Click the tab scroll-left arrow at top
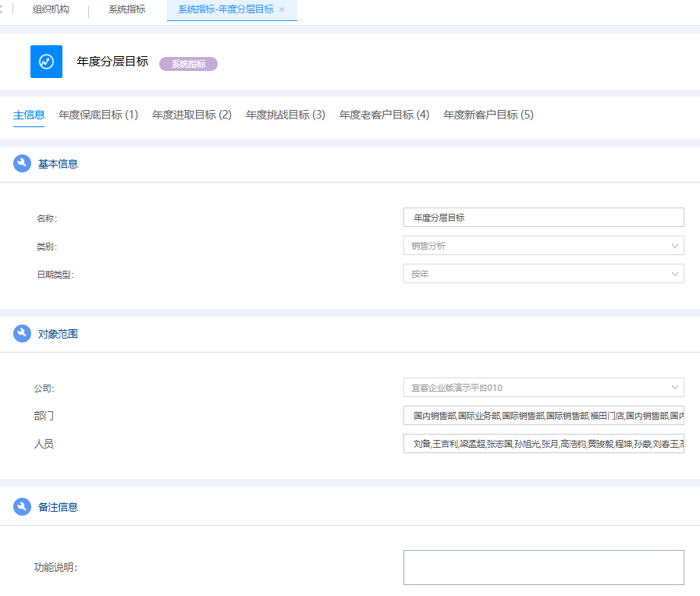This screenshot has width=700, height=596. click(2, 9)
